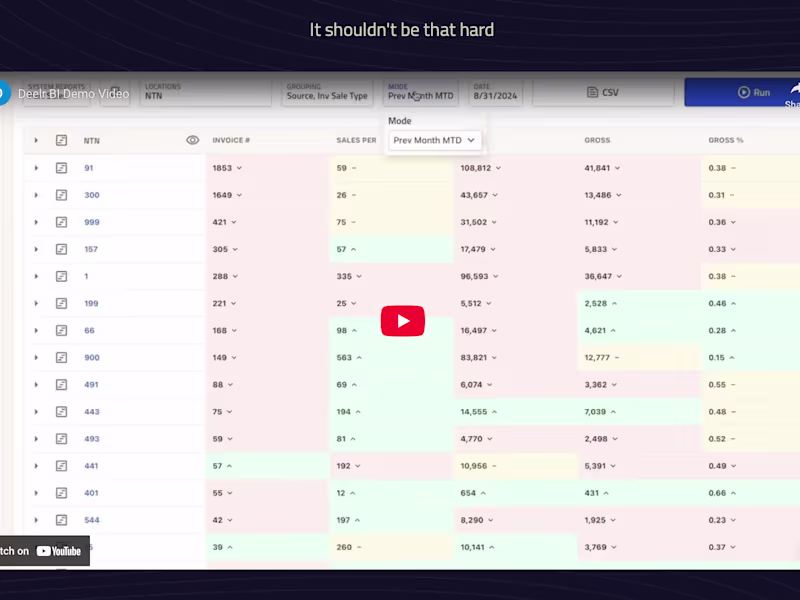This screenshot has height=600, width=800.
Task: Click the report icon for row 66
Action: coord(61,330)
